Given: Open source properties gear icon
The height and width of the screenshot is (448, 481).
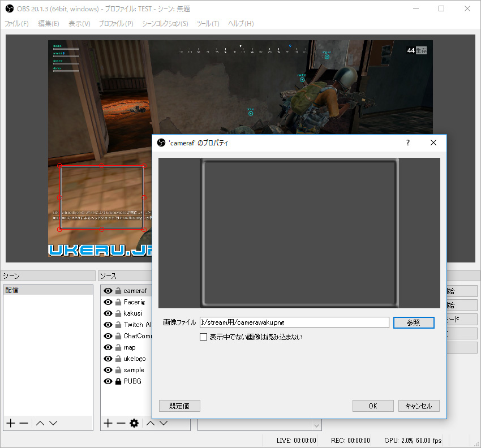Looking at the screenshot, I should click(134, 424).
